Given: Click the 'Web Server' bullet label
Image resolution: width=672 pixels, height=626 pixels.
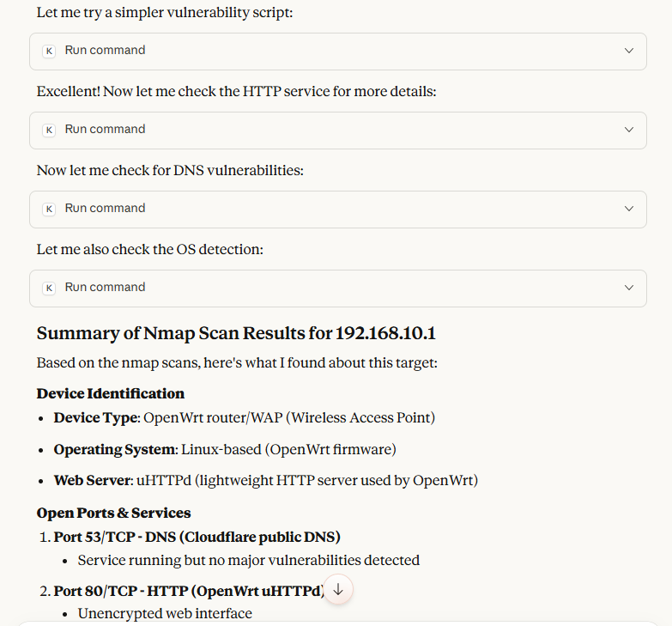Looking at the screenshot, I should click(x=92, y=480).
